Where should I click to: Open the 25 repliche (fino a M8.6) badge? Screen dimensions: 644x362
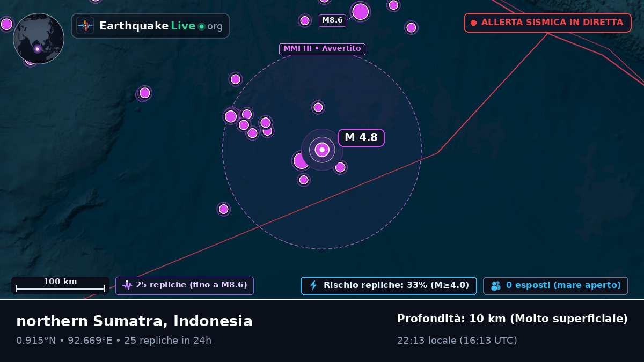(185, 285)
